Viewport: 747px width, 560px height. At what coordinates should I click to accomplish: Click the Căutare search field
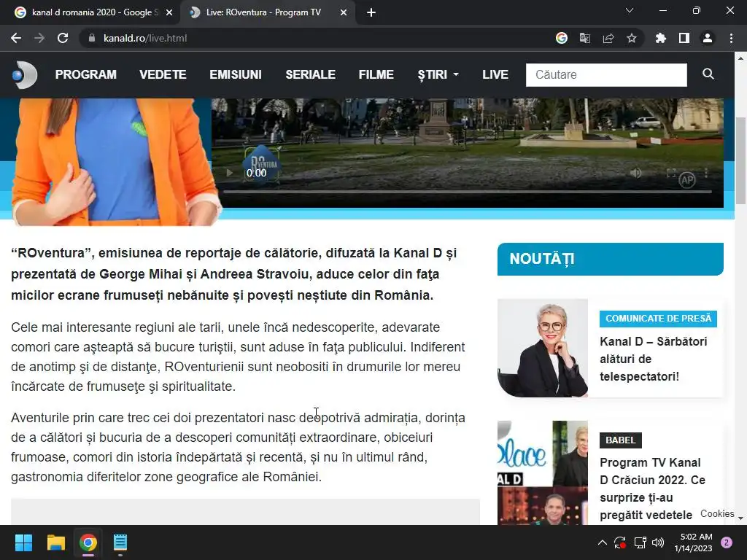tap(606, 75)
